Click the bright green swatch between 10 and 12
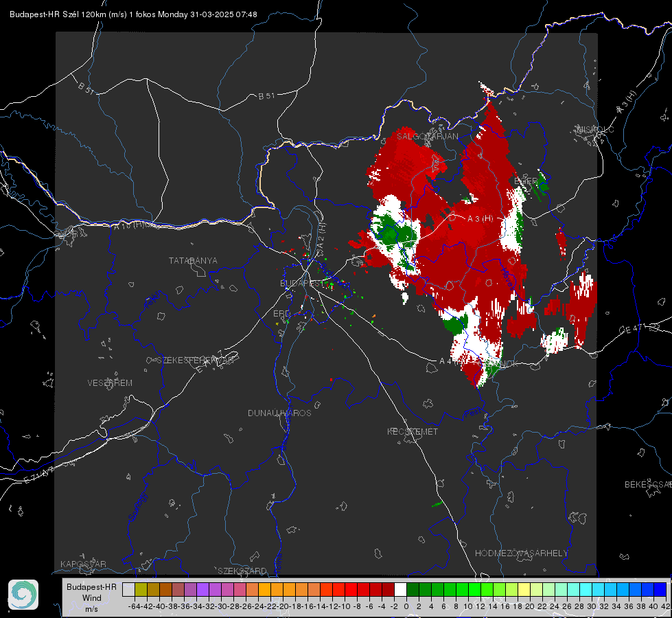Viewport: 672px width, 618px height. 474,590
